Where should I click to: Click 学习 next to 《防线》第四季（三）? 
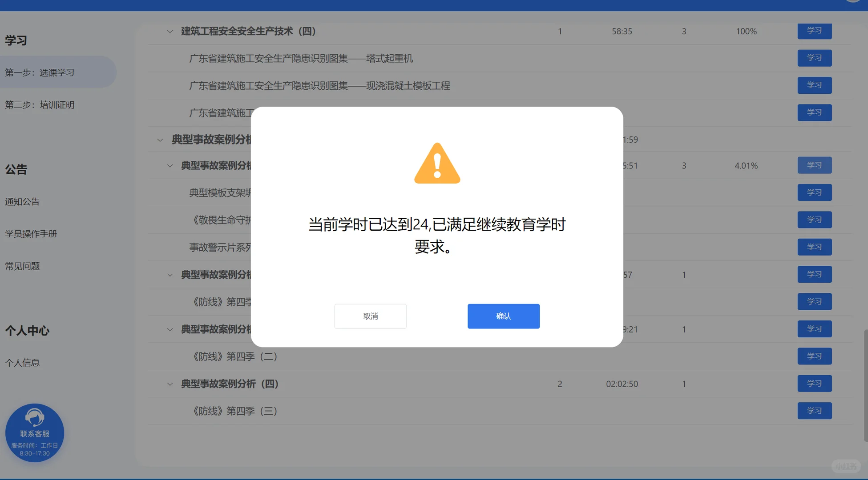point(814,411)
